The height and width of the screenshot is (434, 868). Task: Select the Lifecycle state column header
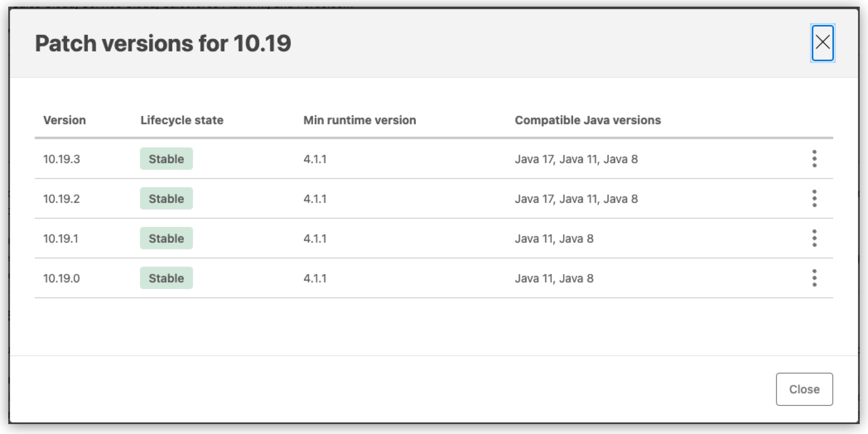click(x=181, y=120)
